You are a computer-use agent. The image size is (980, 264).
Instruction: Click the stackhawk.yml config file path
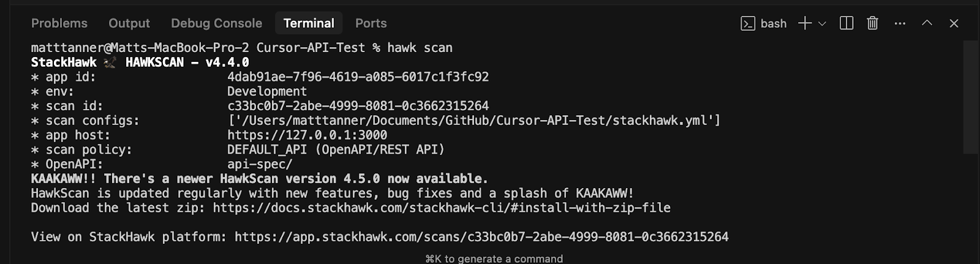pyautogui.click(x=474, y=121)
